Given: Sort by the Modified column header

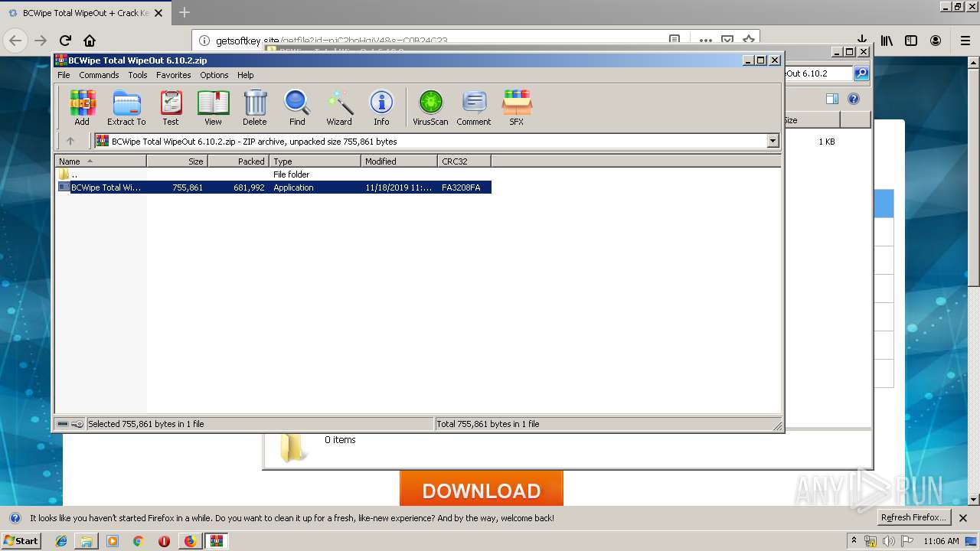Looking at the screenshot, I should pyautogui.click(x=399, y=161).
